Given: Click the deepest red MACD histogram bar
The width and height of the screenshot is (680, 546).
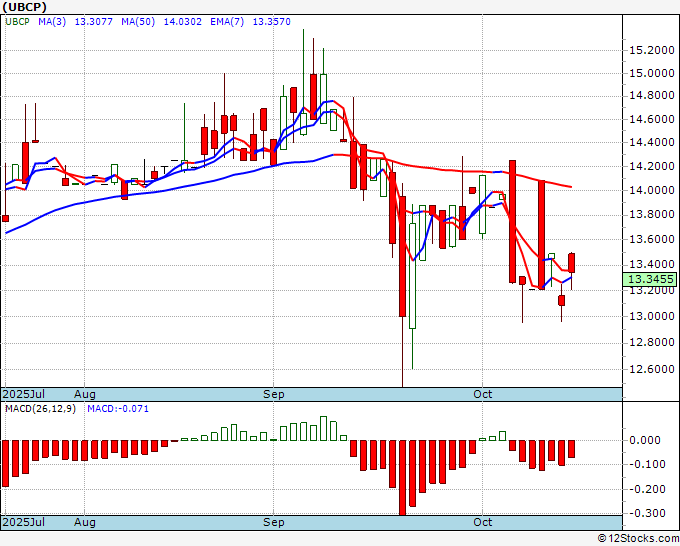Looking at the screenshot, I should (x=402, y=477).
